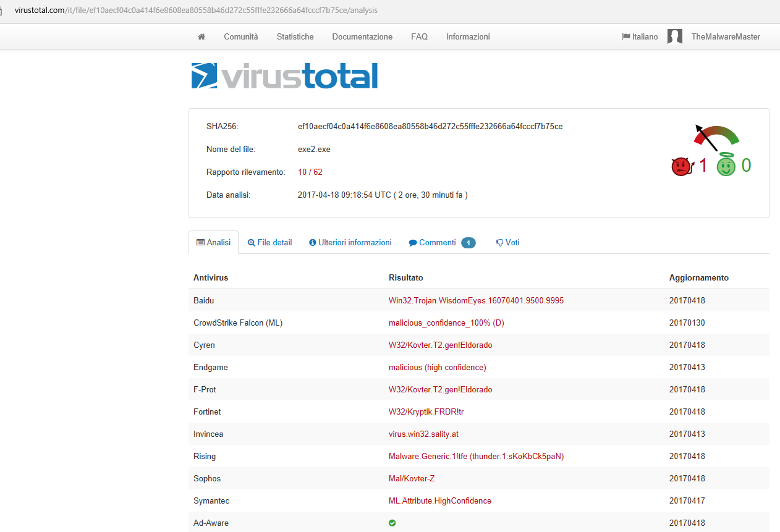Click the Risultato column header
The width and height of the screenshot is (780, 532).
tap(406, 277)
